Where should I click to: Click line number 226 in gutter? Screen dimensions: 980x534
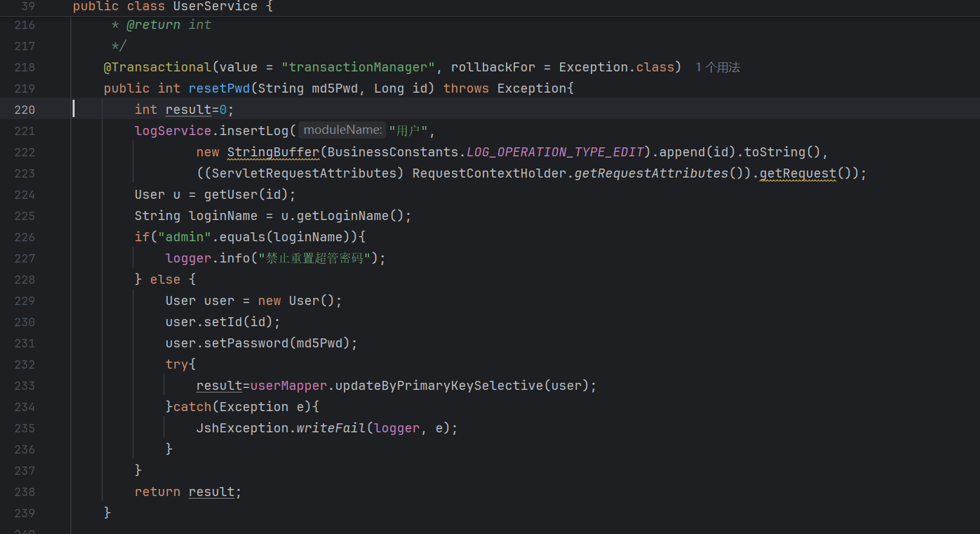tap(24, 237)
